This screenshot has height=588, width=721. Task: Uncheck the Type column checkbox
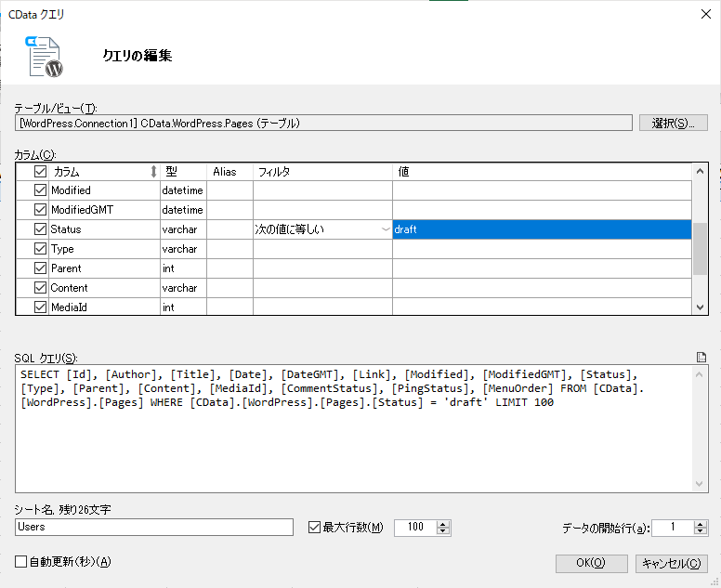41,249
